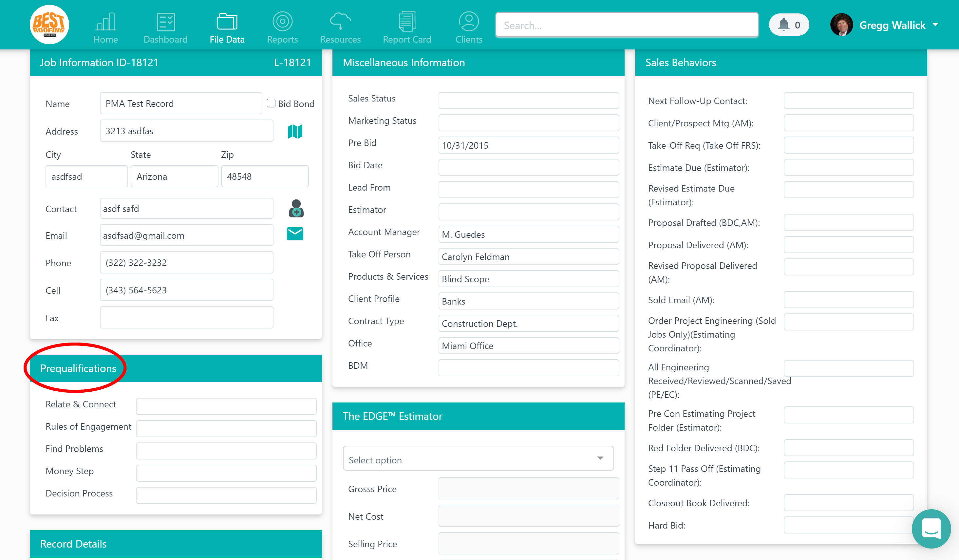Change Account Manager M. Guedes field
959x560 pixels.
[x=529, y=234]
